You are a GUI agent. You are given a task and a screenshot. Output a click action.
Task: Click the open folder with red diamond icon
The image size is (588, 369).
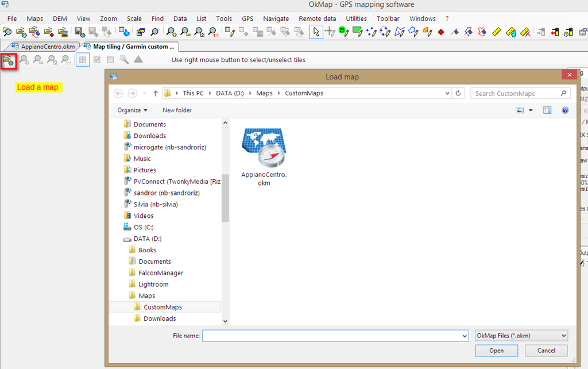tap(49, 32)
